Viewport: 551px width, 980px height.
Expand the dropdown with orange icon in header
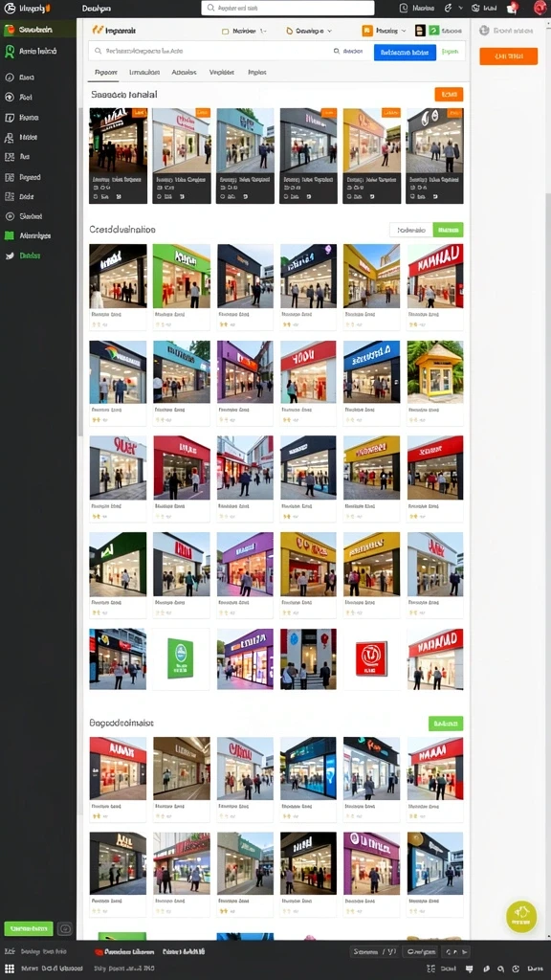[x=384, y=31]
